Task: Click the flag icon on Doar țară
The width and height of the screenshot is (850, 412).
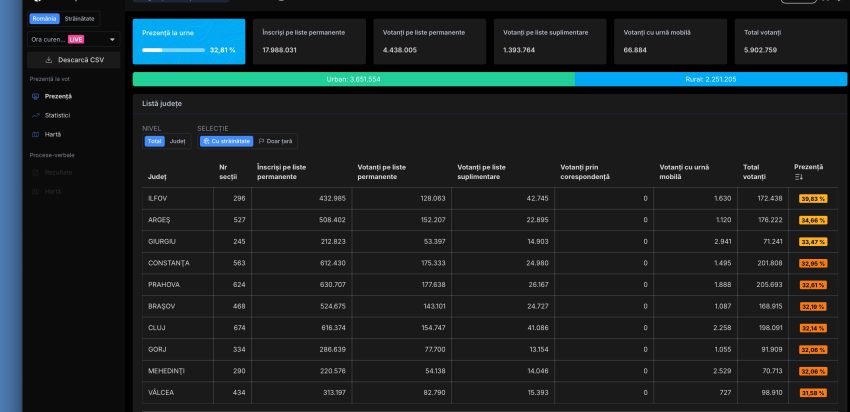Action: pos(262,141)
